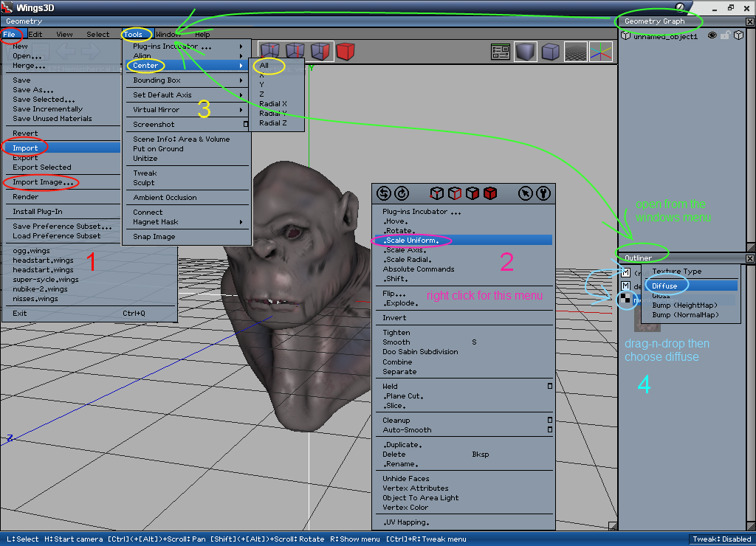Open the Help menu
756x546 pixels.
[202, 34]
